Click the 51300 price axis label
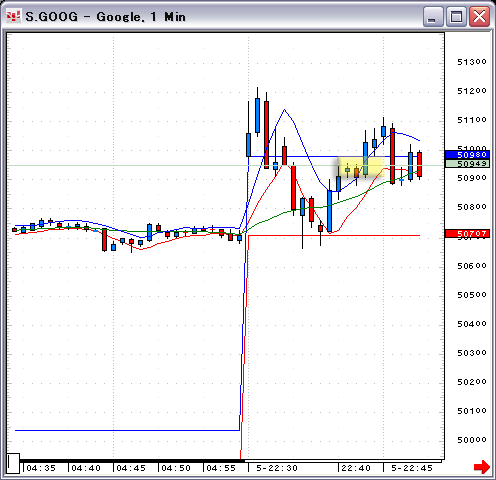This screenshot has width=496, height=480. (x=471, y=62)
